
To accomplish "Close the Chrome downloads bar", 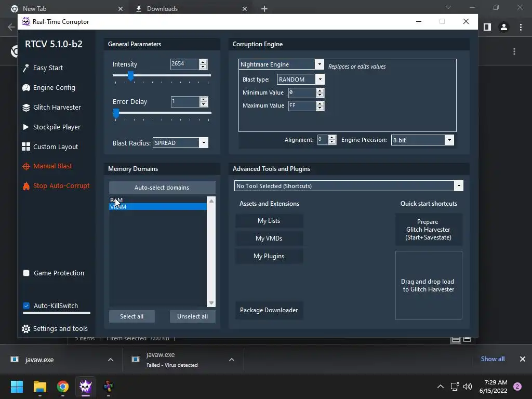I will pos(523,359).
